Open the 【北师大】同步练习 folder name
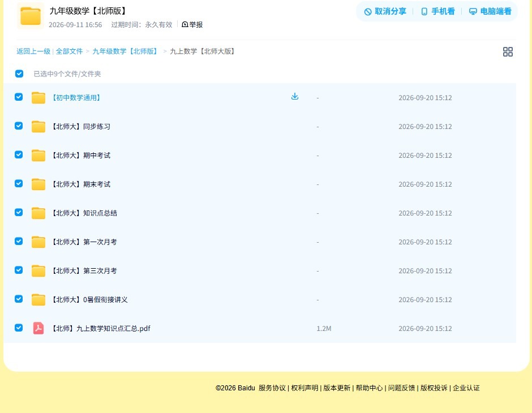 [x=80, y=127]
